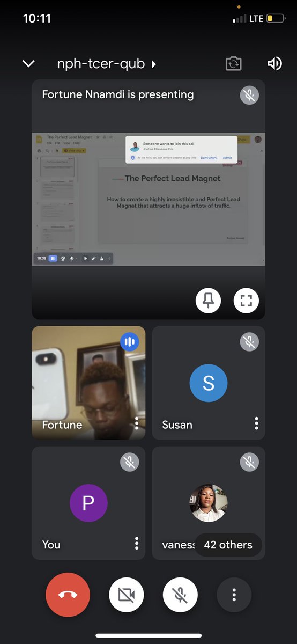This screenshot has height=644, width=297.
Task: Select Susan's avatar circle
Action: (209, 383)
